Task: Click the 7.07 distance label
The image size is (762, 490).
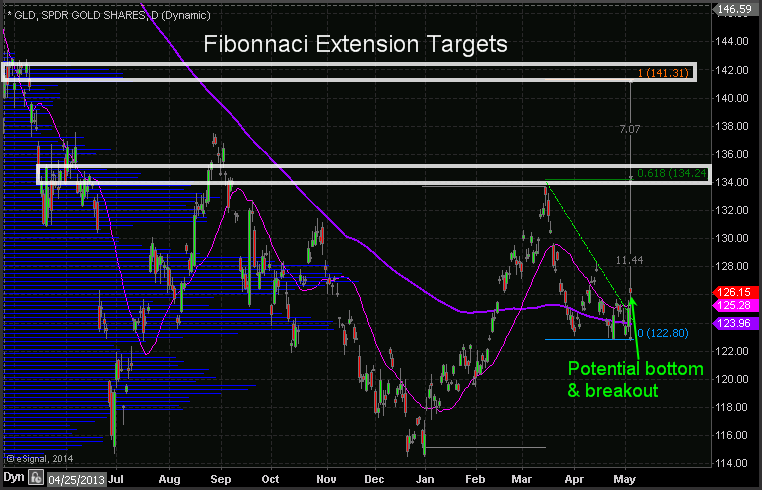Action: point(630,129)
